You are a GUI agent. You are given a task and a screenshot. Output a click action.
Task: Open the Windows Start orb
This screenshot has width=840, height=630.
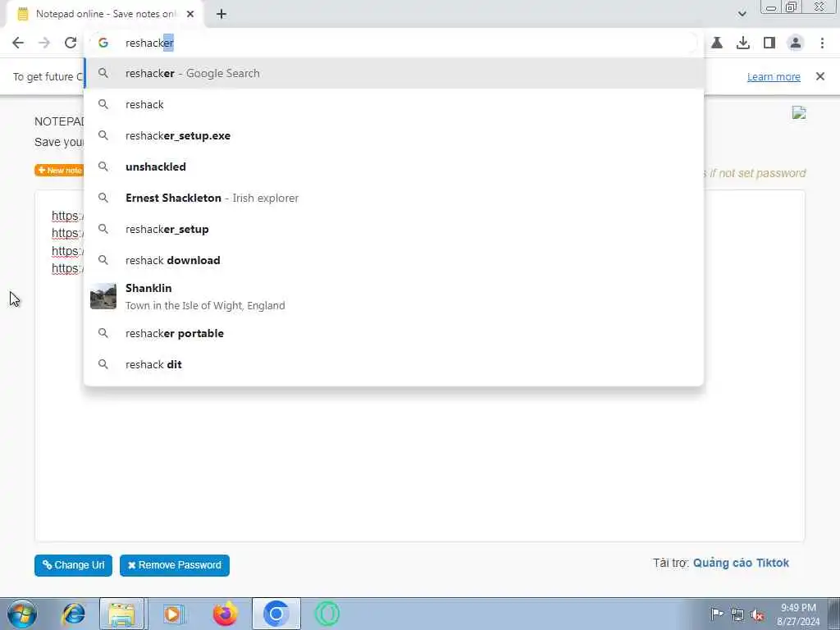point(22,614)
